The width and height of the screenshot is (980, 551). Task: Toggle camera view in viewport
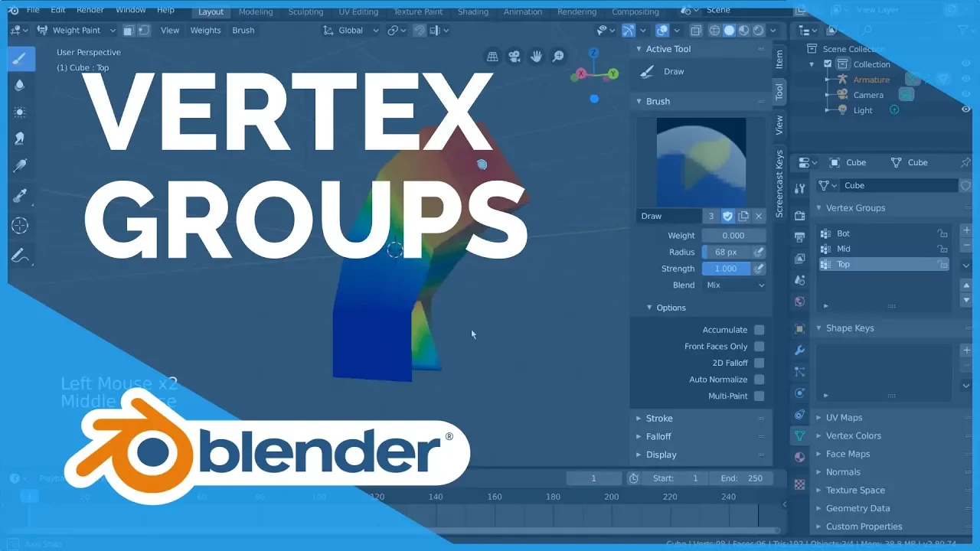coord(514,56)
